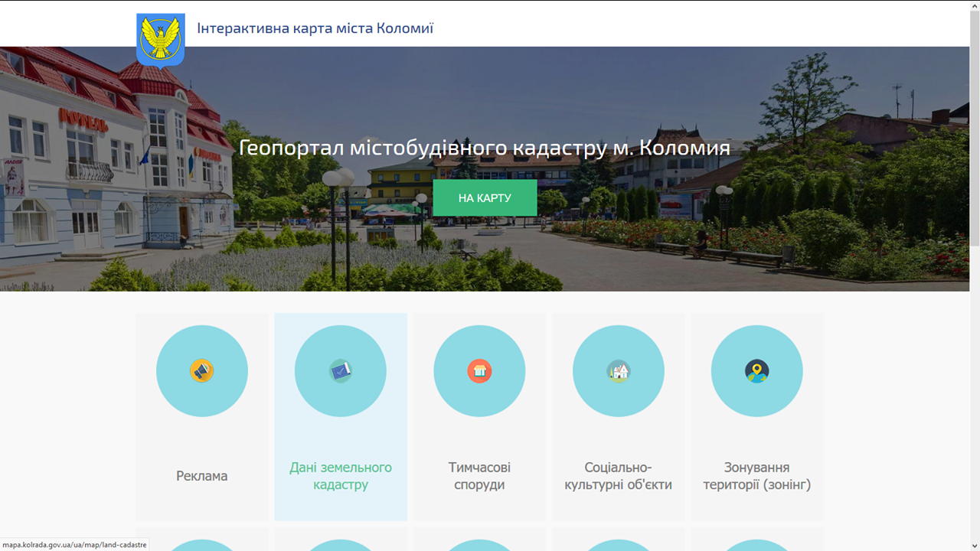
Task: Click the Тимчасові споруди label
Action: (x=479, y=476)
